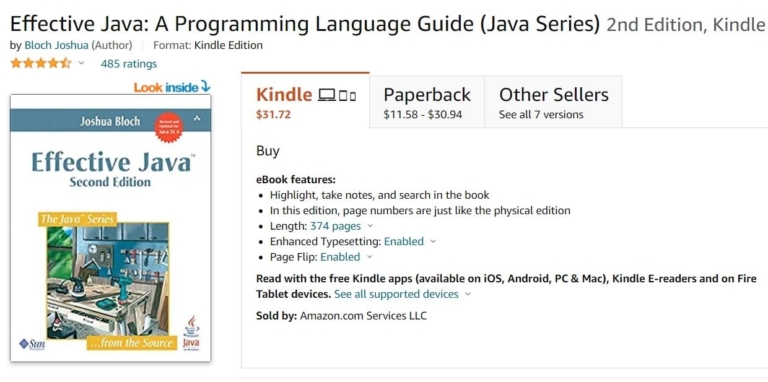This screenshot has height=382, width=768.
Task: Click the Look inside arrow icon
Action: point(206,87)
